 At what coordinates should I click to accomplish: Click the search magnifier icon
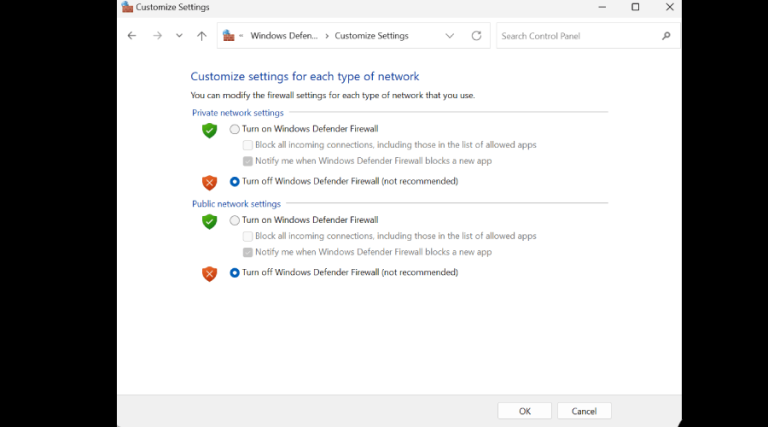pyautogui.click(x=666, y=36)
